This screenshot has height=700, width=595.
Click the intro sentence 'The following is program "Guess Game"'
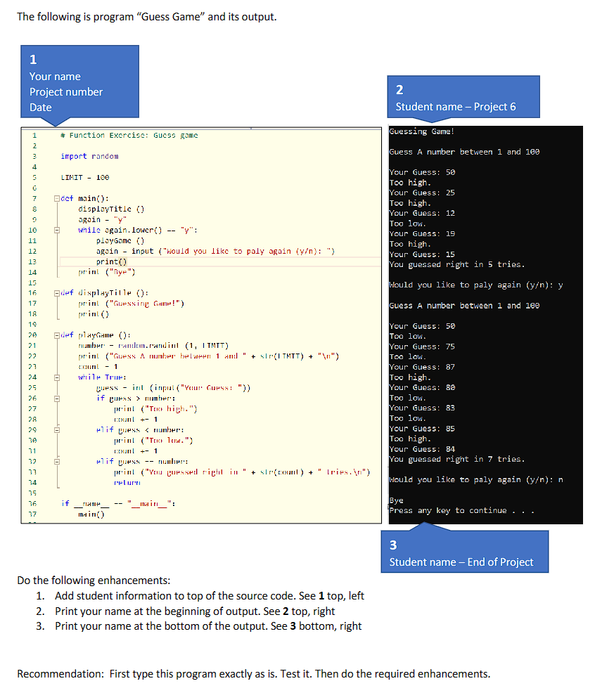(x=147, y=17)
